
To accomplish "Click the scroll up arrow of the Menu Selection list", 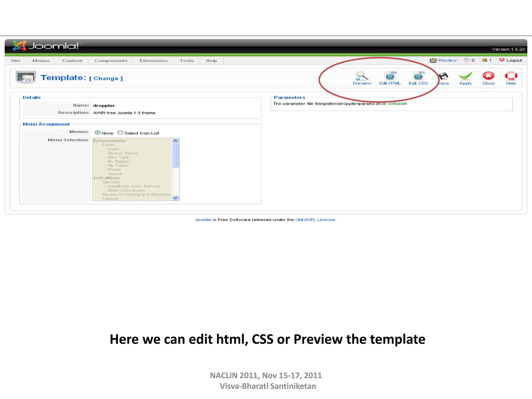I will pyautogui.click(x=175, y=141).
